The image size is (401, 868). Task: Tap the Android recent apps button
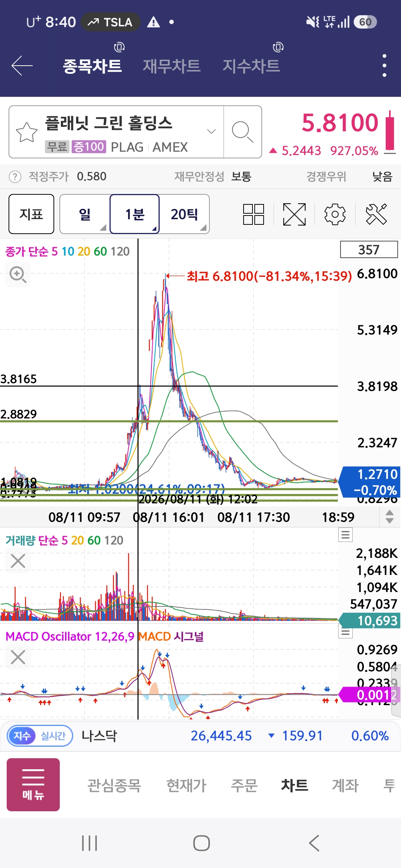(x=89, y=843)
